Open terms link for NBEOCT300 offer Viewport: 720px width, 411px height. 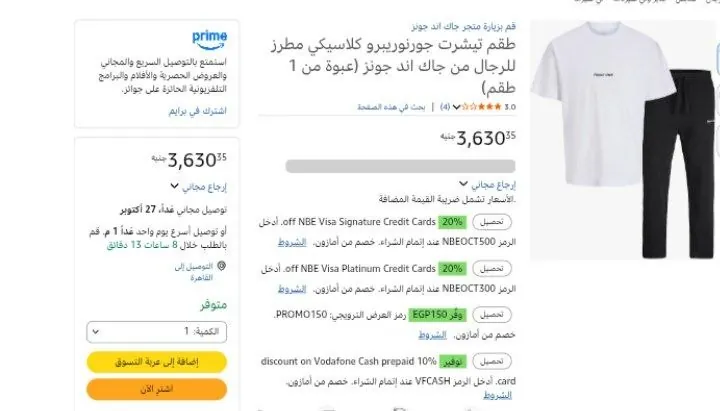tap(292, 289)
